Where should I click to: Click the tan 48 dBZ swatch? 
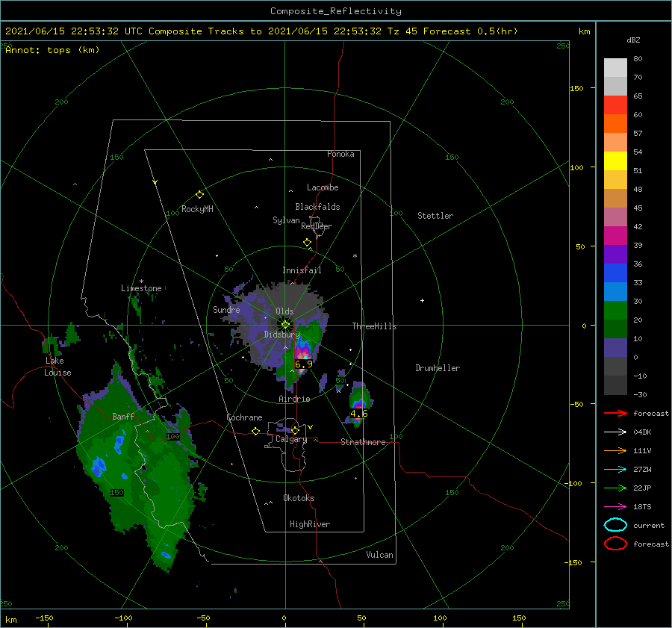[615, 198]
